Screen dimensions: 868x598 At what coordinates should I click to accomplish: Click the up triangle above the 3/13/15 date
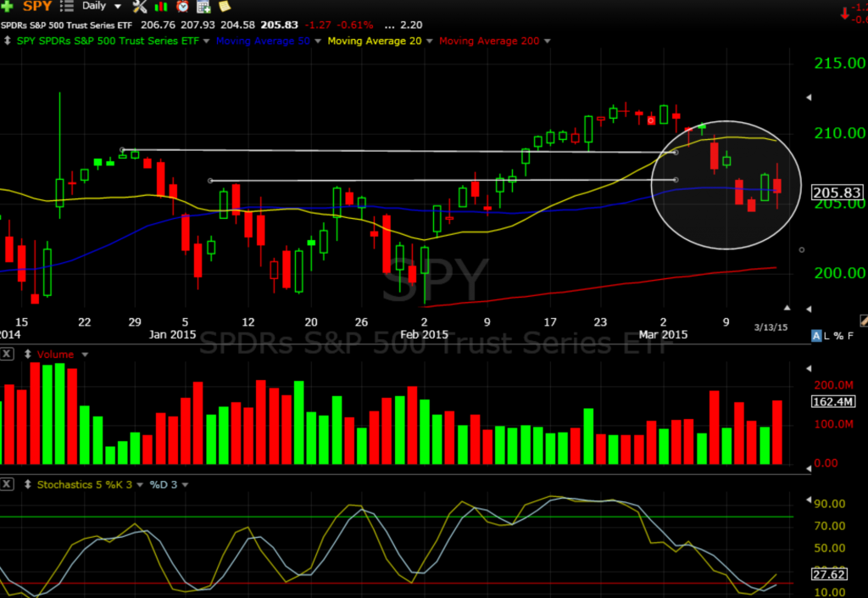787,308
